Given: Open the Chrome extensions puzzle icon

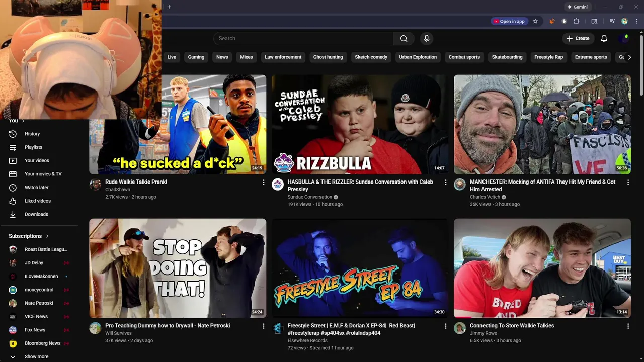Looking at the screenshot, I should 577,21.
